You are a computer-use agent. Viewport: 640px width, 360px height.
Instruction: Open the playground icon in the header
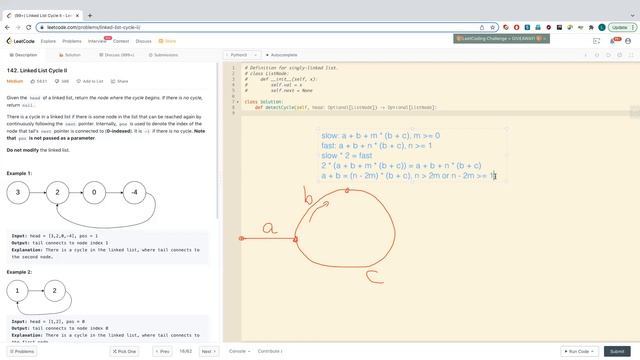click(596, 41)
